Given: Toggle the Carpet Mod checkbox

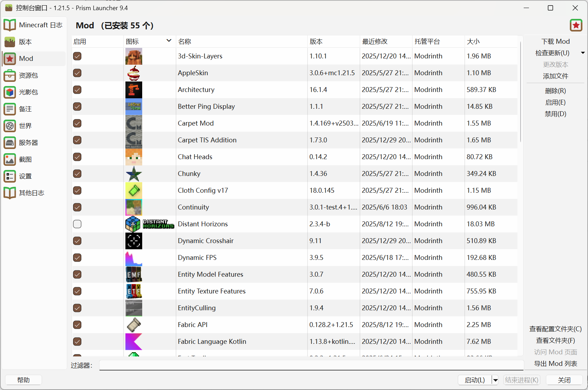Looking at the screenshot, I should pos(77,123).
